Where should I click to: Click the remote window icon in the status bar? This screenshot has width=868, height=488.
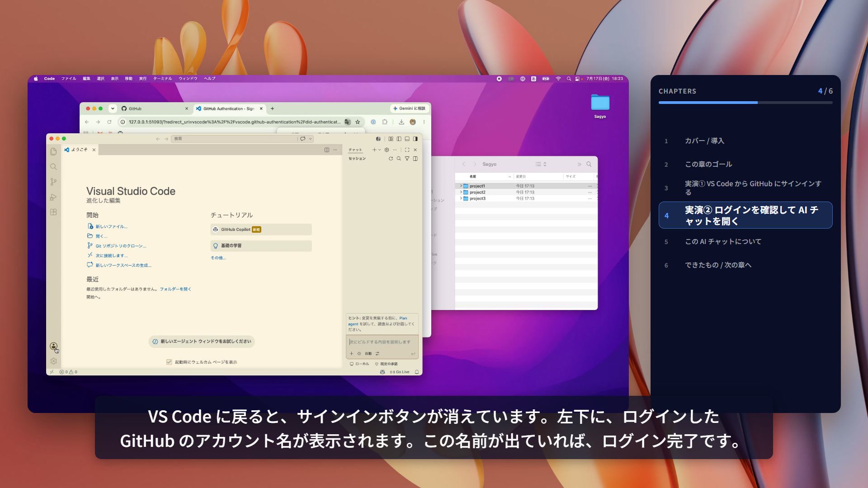52,372
